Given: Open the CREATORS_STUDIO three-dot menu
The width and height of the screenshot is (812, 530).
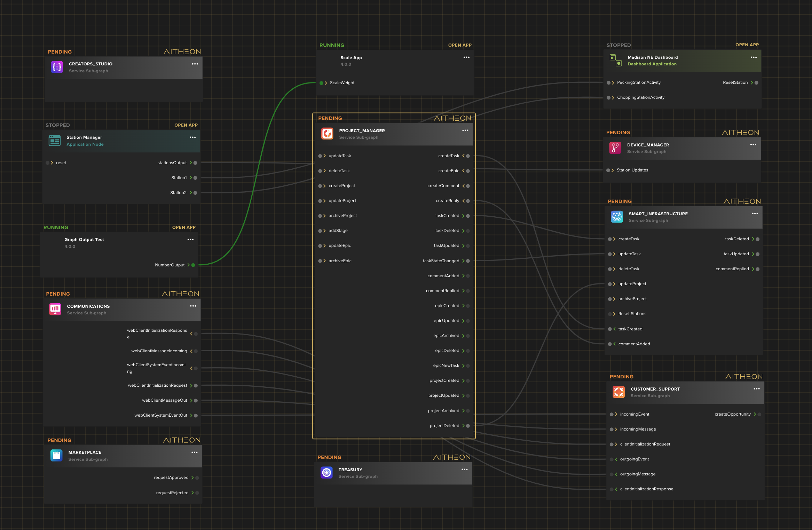Looking at the screenshot, I should click(x=195, y=64).
